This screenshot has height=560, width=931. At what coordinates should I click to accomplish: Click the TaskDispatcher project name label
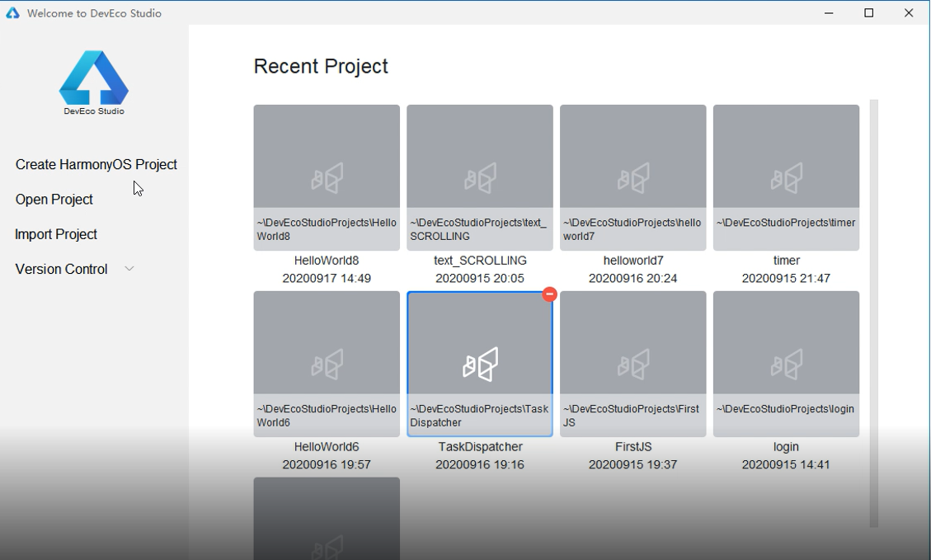480,447
